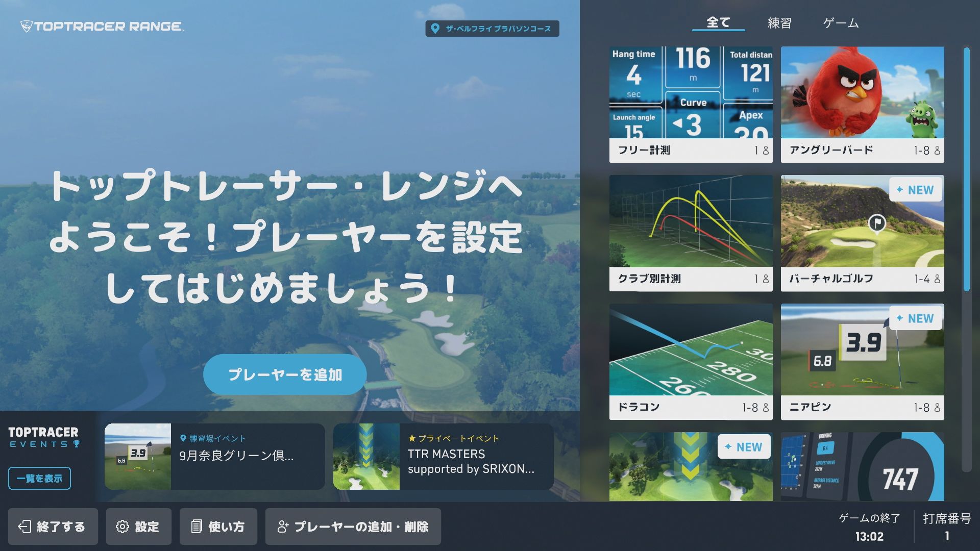The image size is (980, 551).
Task: Click the 終了する exit button
Action: coord(53,527)
